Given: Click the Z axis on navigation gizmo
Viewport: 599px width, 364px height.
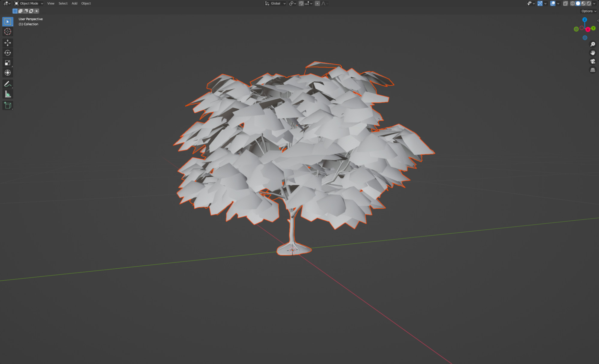Looking at the screenshot, I should [585, 19].
